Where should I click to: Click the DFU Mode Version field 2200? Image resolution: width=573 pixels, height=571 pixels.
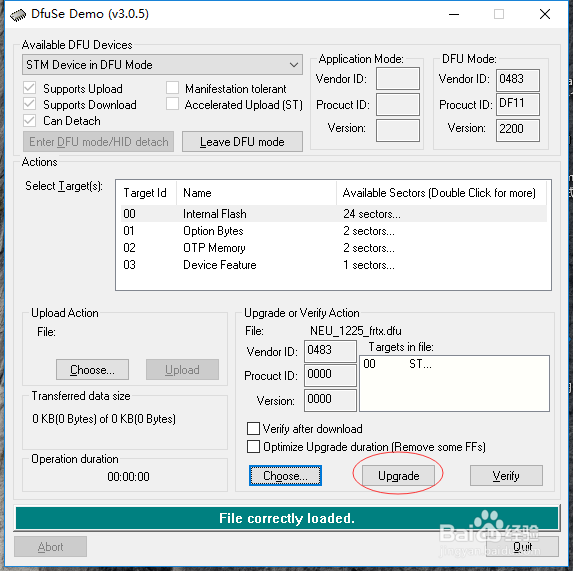tap(518, 130)
